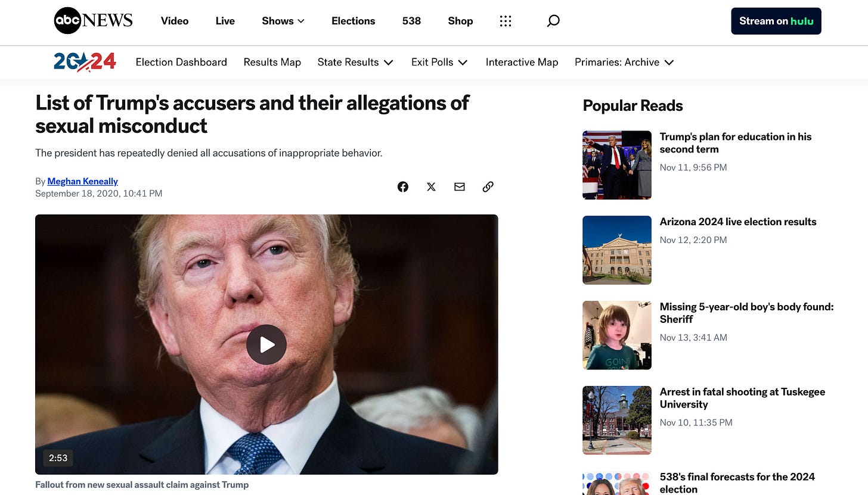Open Arizona 2024 live election results
868x495 pixels.
pos(738,222)
